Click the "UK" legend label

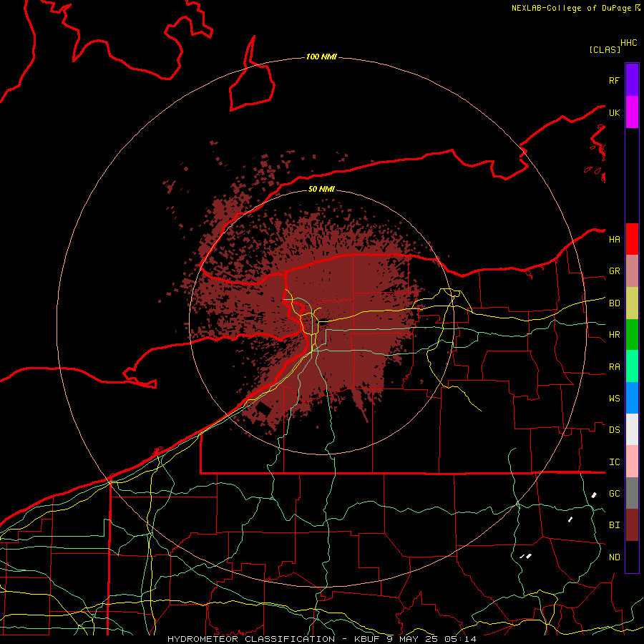[x=614, y=112]
